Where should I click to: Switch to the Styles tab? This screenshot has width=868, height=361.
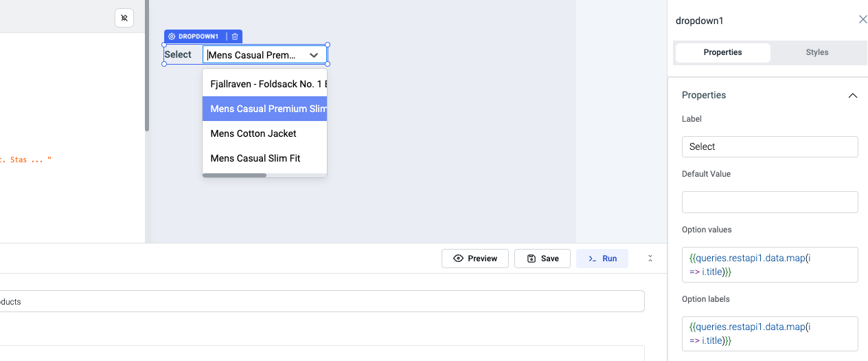point(816,52)
